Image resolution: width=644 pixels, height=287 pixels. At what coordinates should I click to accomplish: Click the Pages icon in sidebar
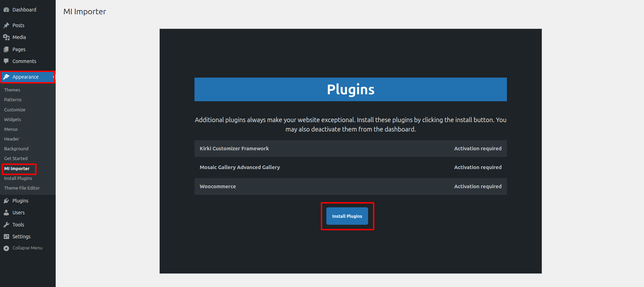pos(6,49)
